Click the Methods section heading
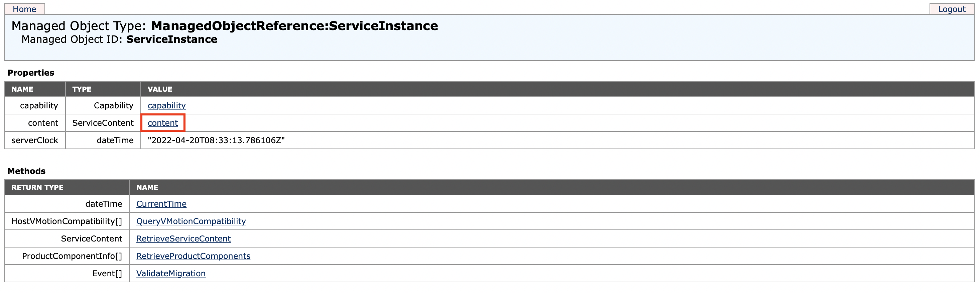The height and width of the screenshot is (293, 980). (x=26, y=171)
